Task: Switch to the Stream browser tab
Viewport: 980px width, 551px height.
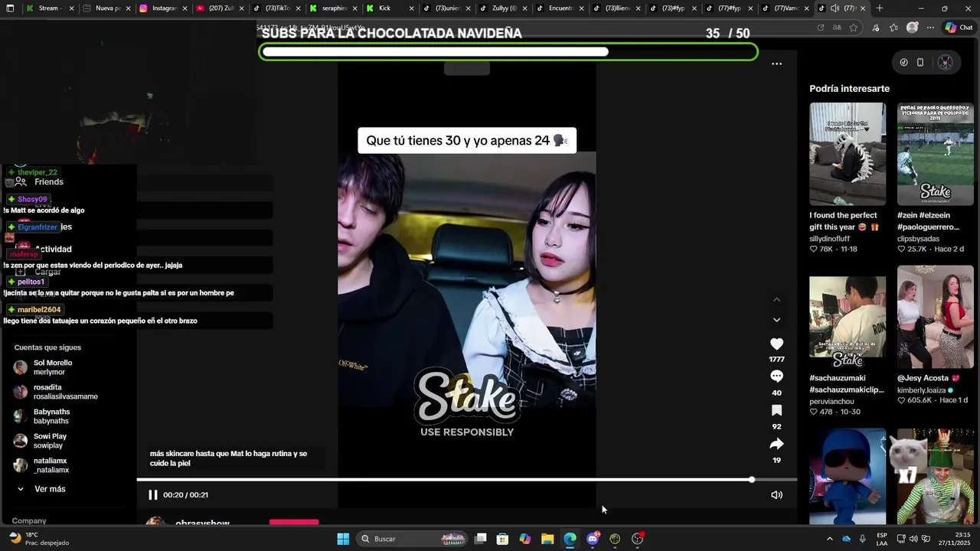Action: (51, 8)
